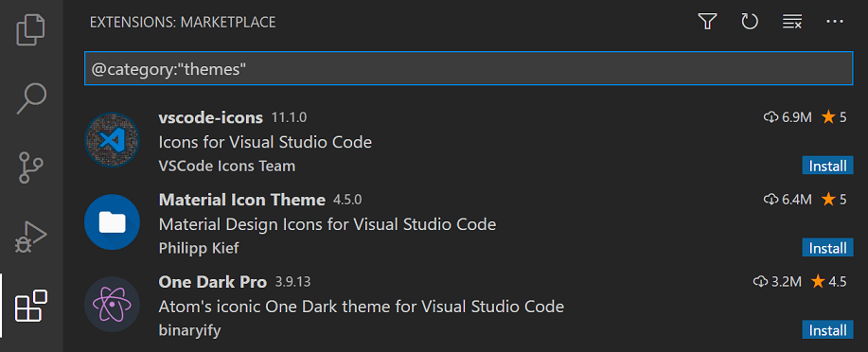Screen dimensions: 868x352
Task: Install the vscode-icons extension
Action: point(827,166)
